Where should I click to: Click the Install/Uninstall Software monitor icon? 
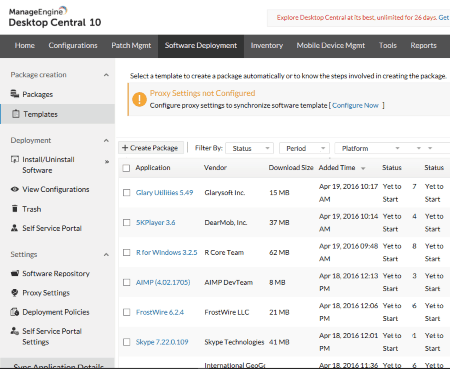(x=15, y=159)
